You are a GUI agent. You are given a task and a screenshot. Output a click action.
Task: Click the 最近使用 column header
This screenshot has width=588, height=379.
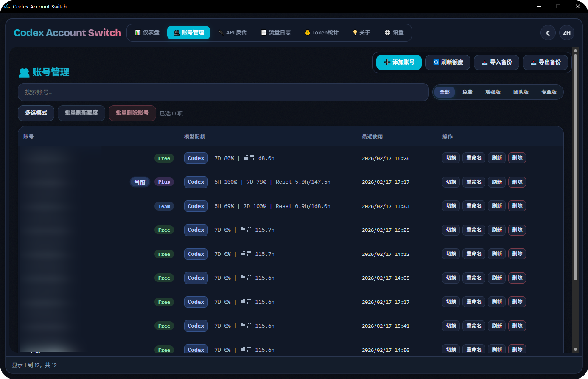pos(372,137)
